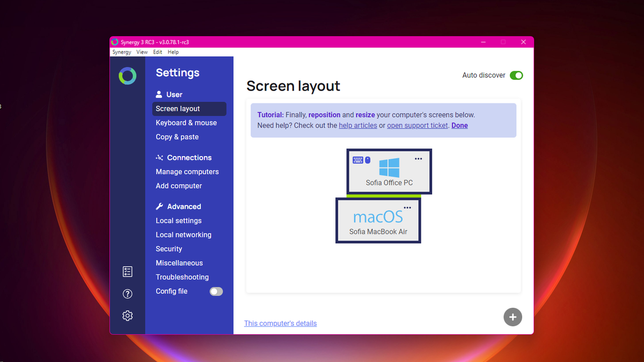The image size is (644, 362).
Task: Open the Synergy menu
Action: tap(121, 51)
